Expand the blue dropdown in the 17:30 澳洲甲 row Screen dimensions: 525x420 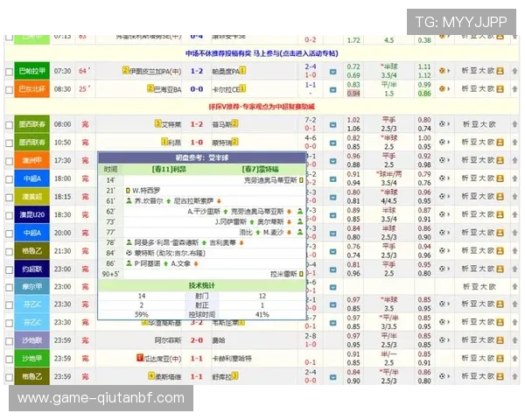point(332,161)
